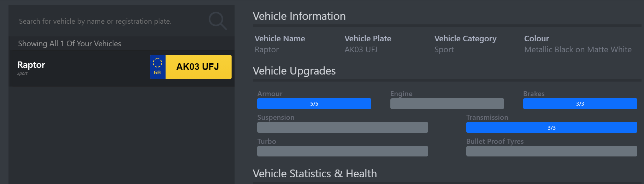Click the Bullet Proof Tyres bar
The height and width of the screenshot is (184, 644).
point(551,151)
